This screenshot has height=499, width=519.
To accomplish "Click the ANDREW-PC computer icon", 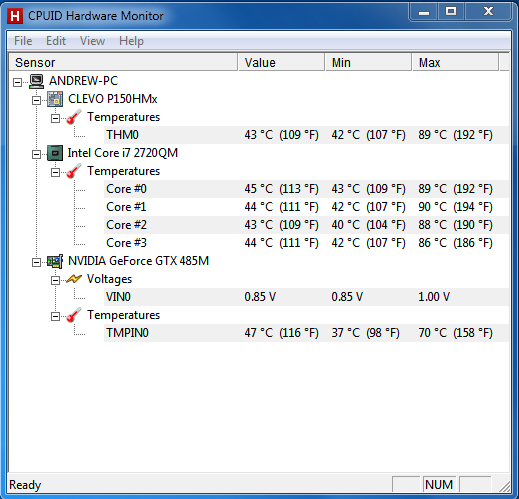I will (36, 81).
